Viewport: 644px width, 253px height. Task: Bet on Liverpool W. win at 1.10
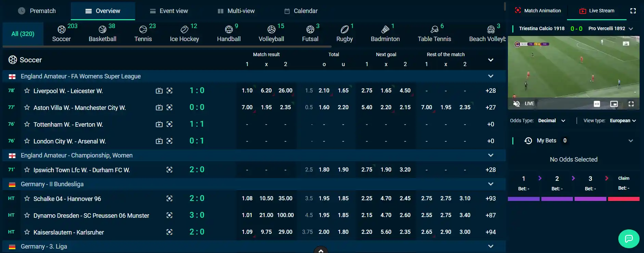pos(247,91)
